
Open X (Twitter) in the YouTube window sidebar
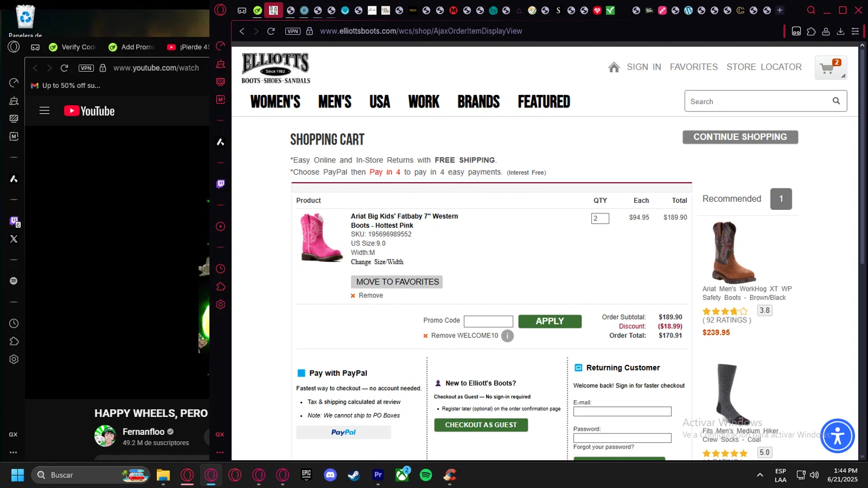click(14, 239)
